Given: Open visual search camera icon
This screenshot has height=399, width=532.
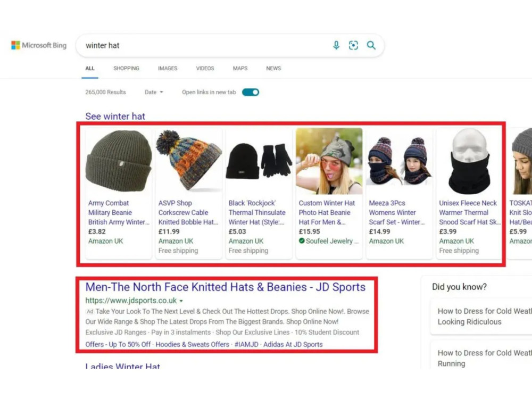Looking at the screenshot, I should pos(353,45).
